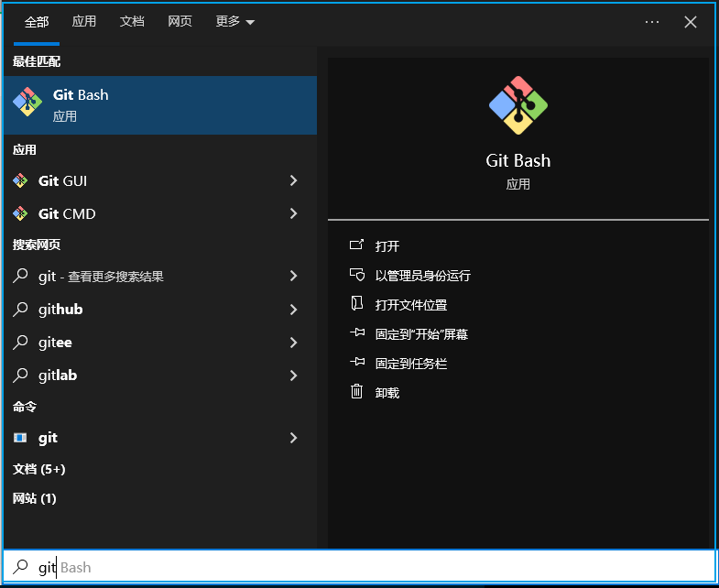The width and height of the screenshot is (719, 588).
Task: Click the large Git Bash logo in preview
Action: coord(518,105)
